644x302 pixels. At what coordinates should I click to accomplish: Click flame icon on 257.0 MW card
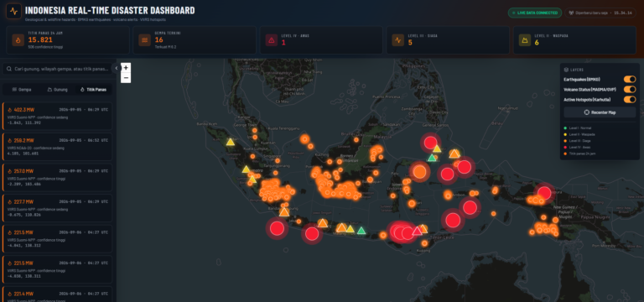[x=10, y=171]
